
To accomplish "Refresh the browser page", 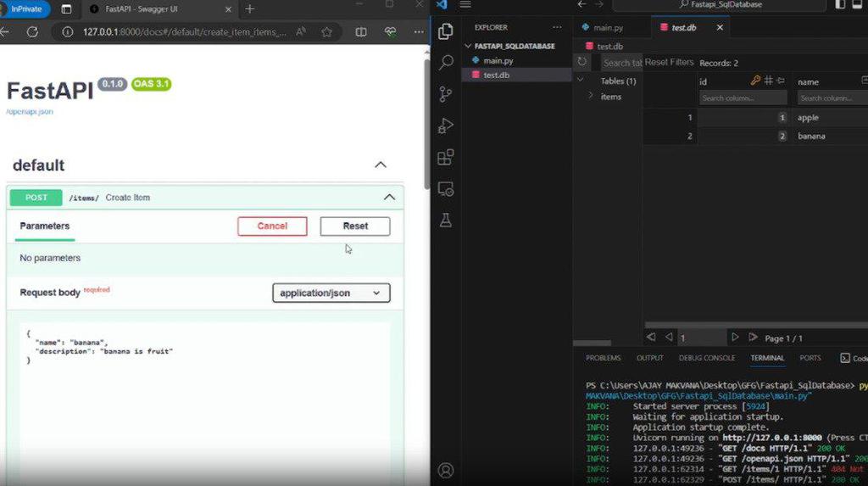I will coord(32,32).
